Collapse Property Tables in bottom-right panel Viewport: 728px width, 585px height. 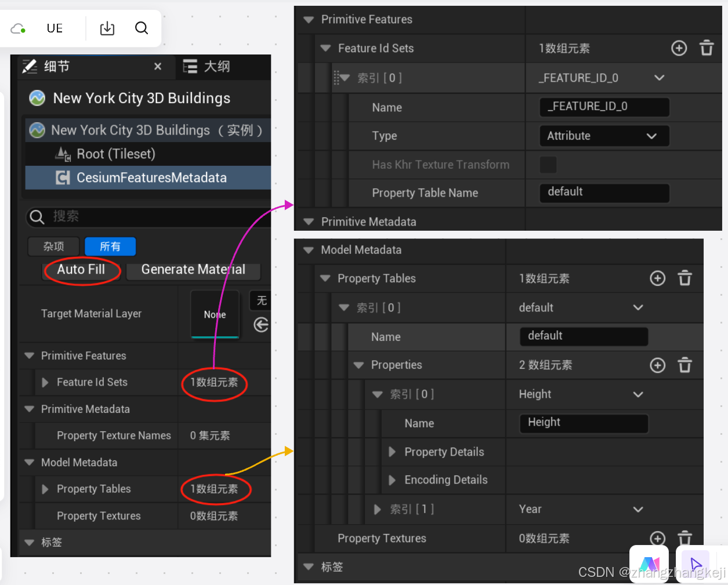tap(325, 278)
